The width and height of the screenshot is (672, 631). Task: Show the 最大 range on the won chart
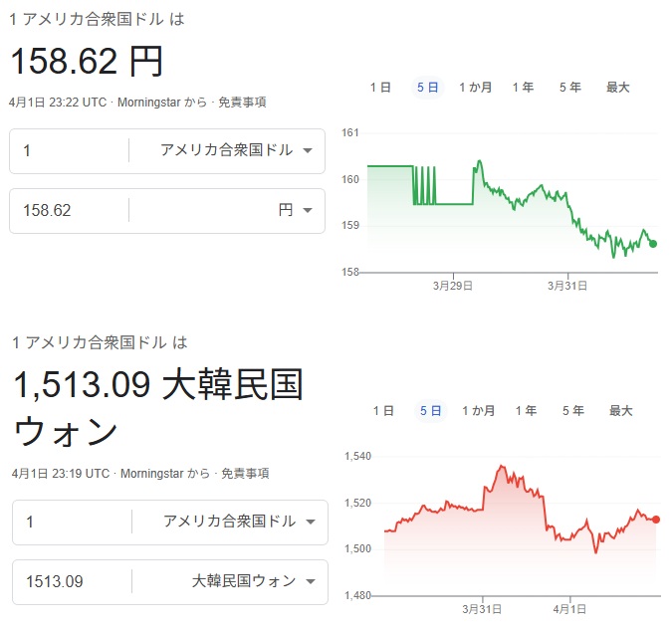coord(620,410)
